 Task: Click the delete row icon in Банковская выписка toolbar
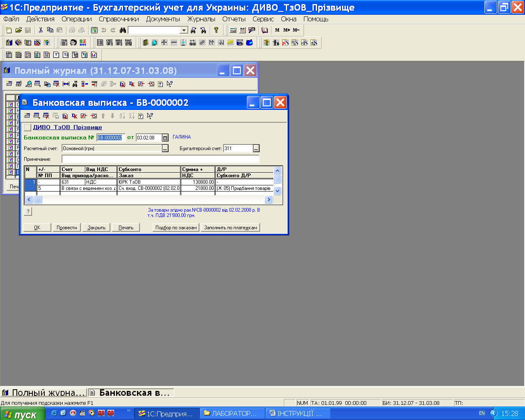pos(46,116)
